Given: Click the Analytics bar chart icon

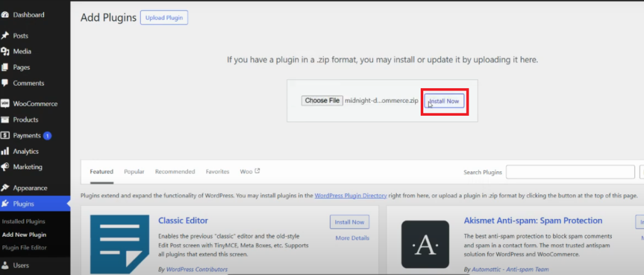Looking at the screenshot, I should (x=5, y=151).
